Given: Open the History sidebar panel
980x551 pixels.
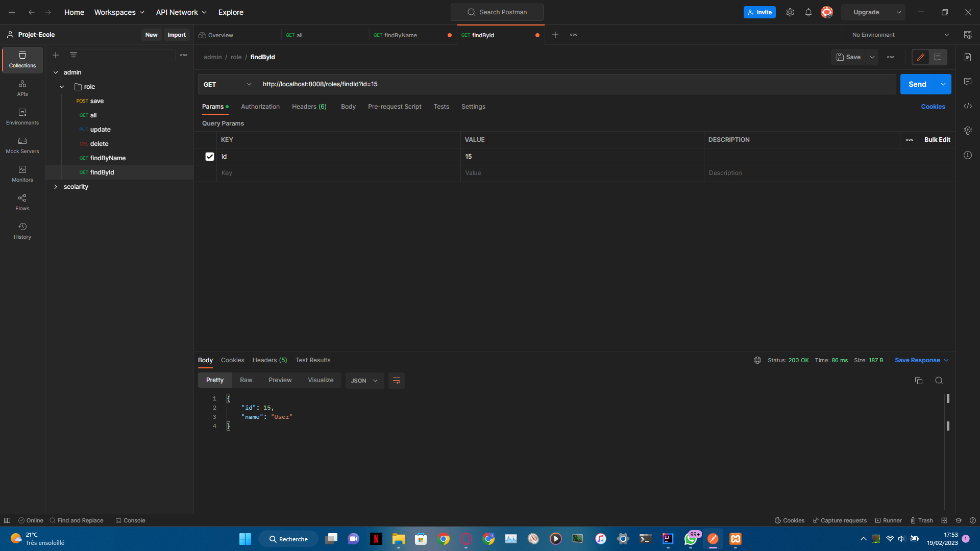Looking at the screenshot, I should [x=22, y=231].
